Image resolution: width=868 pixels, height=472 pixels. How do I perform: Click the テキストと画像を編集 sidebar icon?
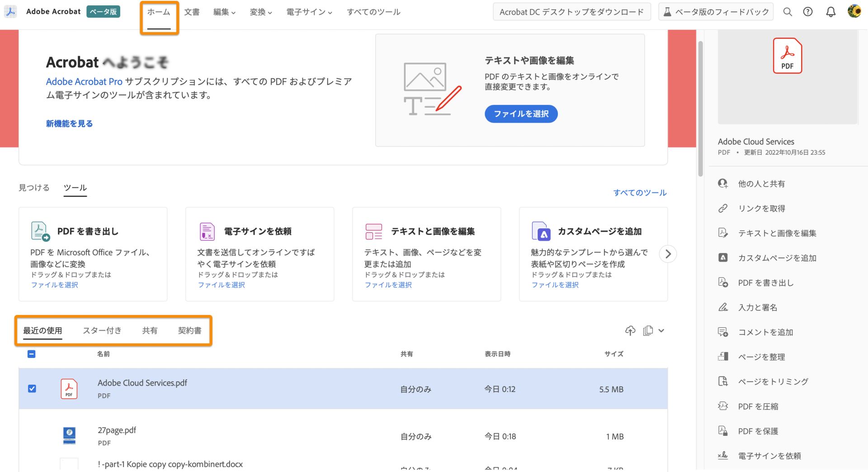(x=723, y=233)
